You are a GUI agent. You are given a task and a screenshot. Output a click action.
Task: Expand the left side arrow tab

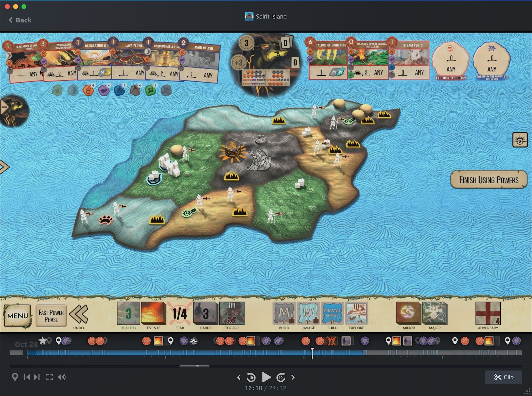click(x=4, y=167)
